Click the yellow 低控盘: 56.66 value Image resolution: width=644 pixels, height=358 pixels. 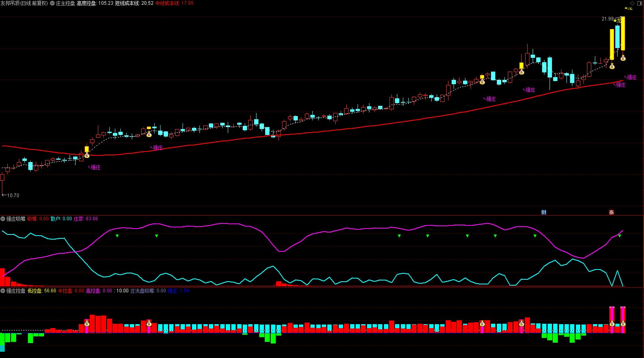[42, 291]
